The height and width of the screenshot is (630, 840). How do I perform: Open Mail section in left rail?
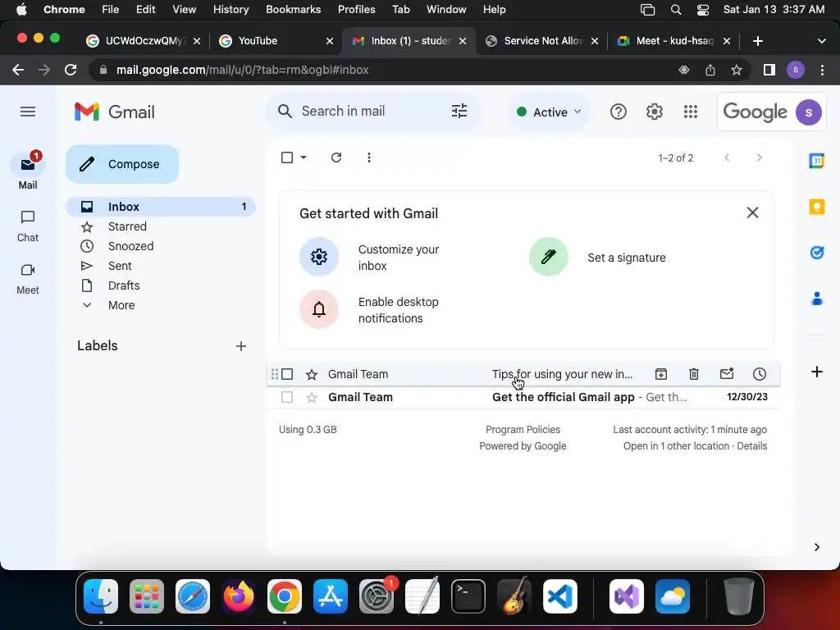(28, 171)
